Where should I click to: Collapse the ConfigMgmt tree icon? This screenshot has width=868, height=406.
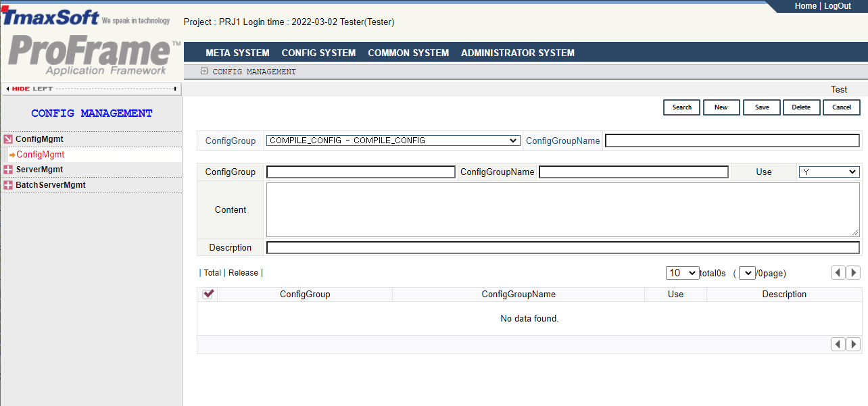pos(8,139)
